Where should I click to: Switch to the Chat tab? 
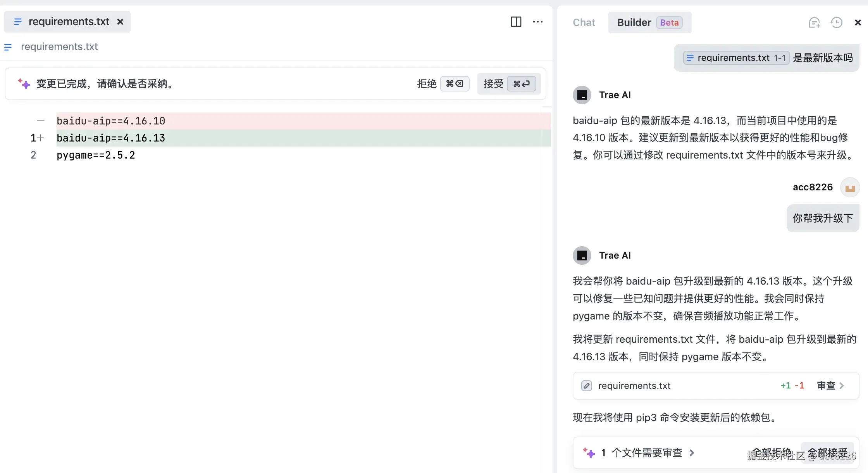[x=584, y=22]
